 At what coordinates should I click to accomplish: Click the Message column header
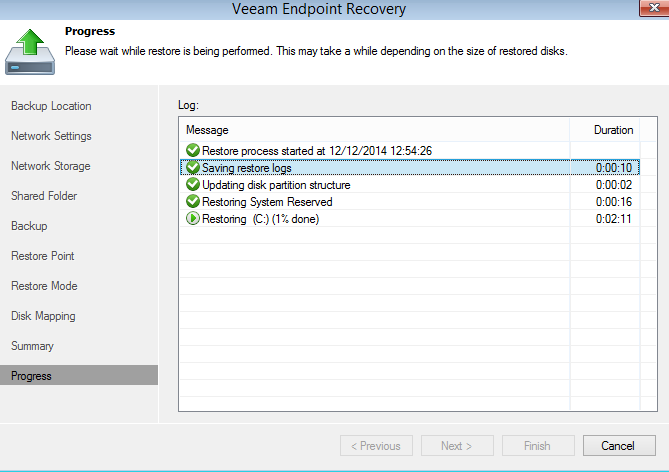tap(374, 130)
